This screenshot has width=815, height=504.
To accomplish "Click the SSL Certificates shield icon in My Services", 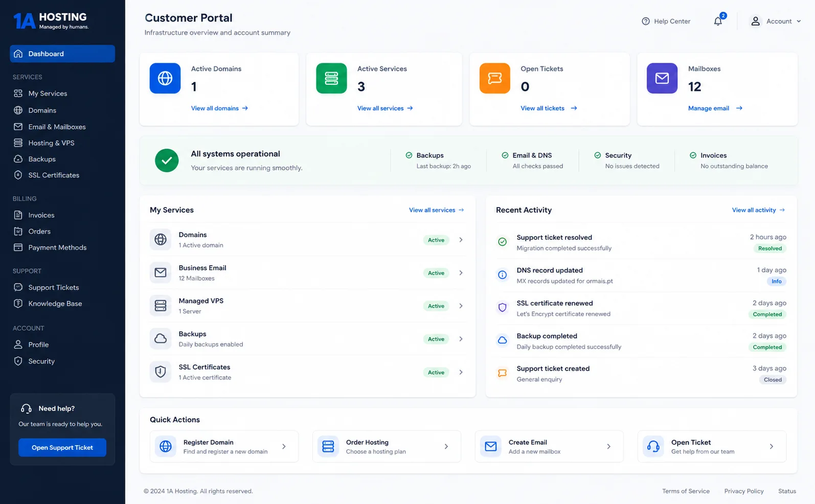I will tap(161, 372).
